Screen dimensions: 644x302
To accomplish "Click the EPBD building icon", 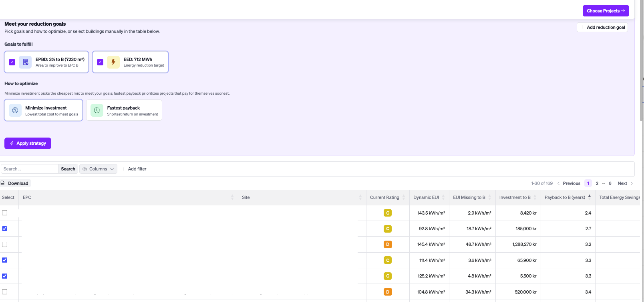I will [25, 62].
